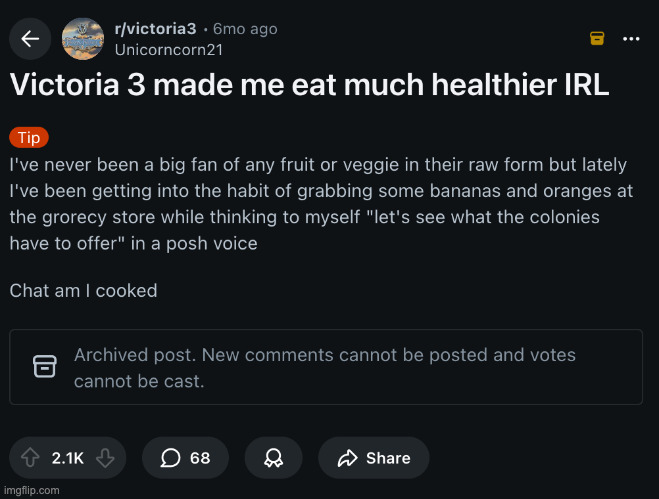Screen dimensions: 659x499
Task: Click the imgflip.com watermark
Action: click(x=31, y=490)
